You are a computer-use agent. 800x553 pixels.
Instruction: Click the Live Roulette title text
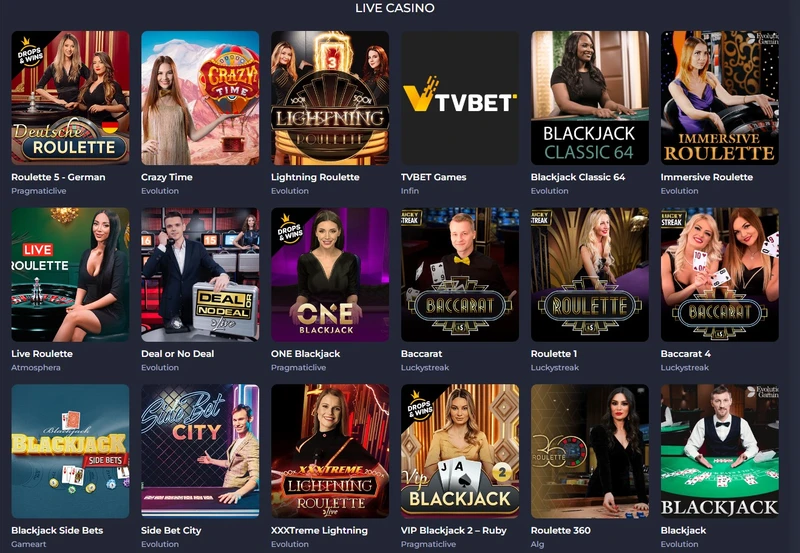pos(42,354)
